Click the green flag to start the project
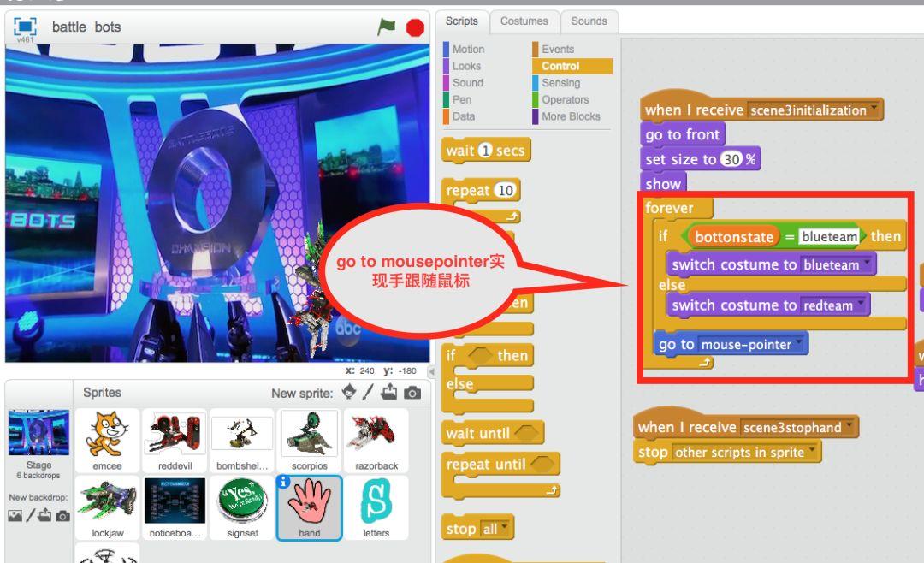Viewport: 924px width, 563px height. (x=387, y=27)
